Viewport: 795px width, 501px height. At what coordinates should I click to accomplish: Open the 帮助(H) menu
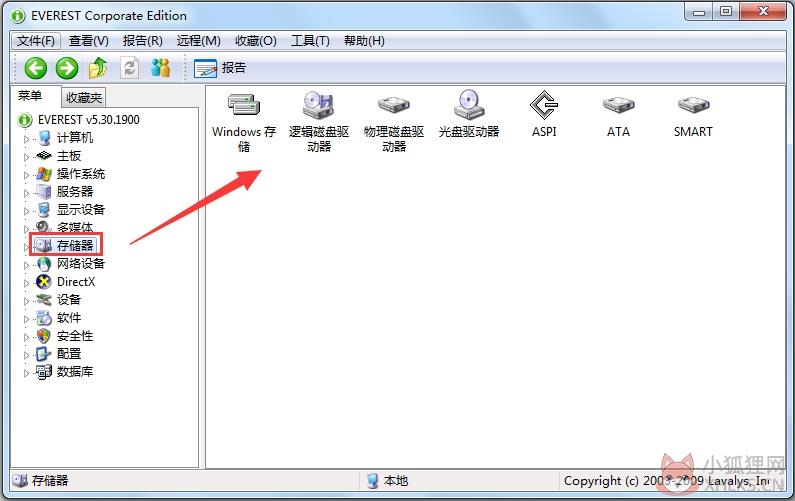click(364, 41)
